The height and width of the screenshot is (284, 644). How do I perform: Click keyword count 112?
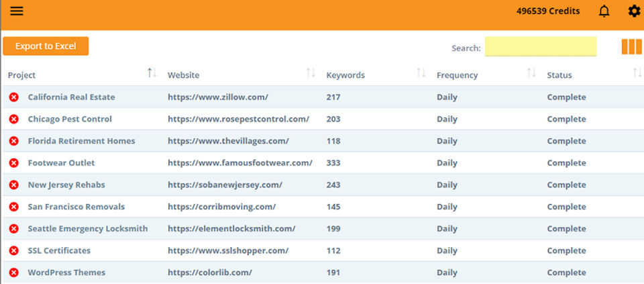point(333,250)
